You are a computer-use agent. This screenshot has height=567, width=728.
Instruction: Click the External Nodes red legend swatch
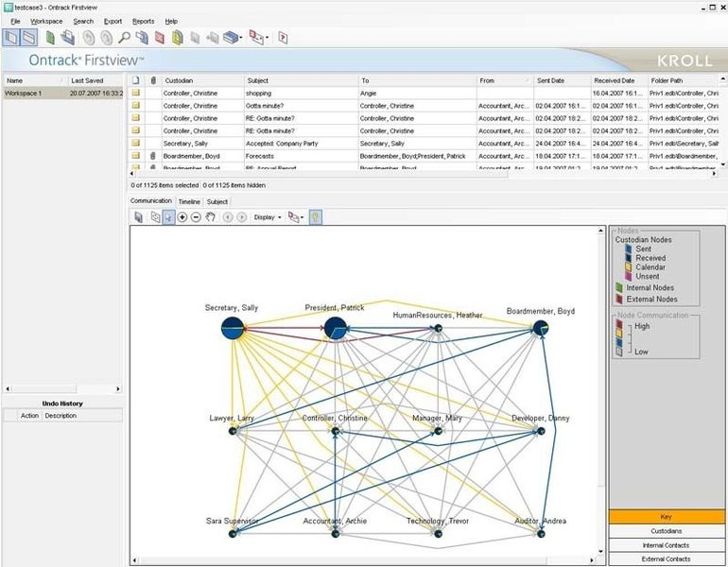point(619,300)
